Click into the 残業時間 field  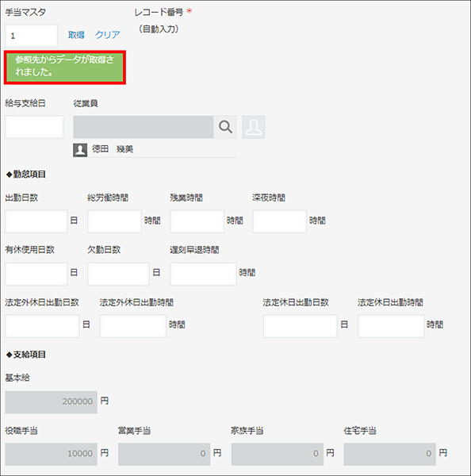(197, 221)
